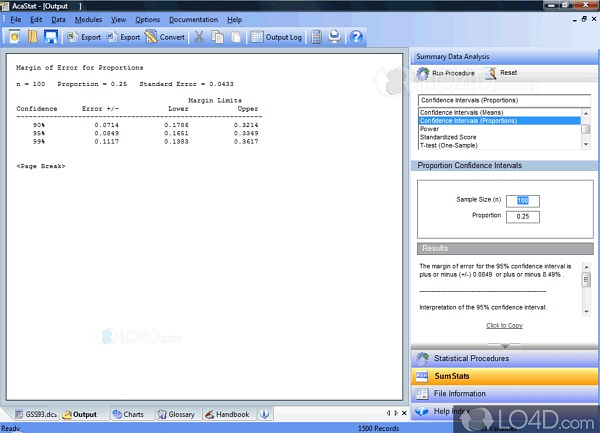Open the Output Log
The height and width of the screenshot is (433, 600).
(275, 37)
